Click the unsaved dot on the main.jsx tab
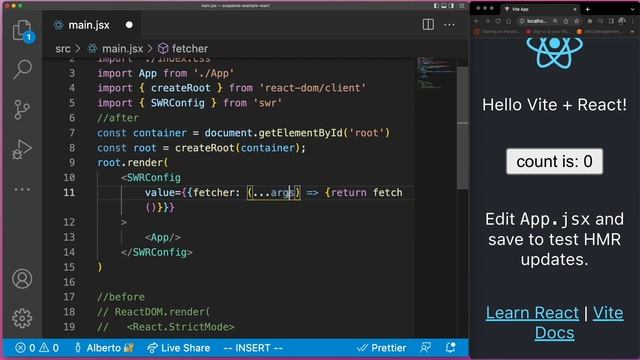This screenshot has height=360, width=640. point(129,25)
